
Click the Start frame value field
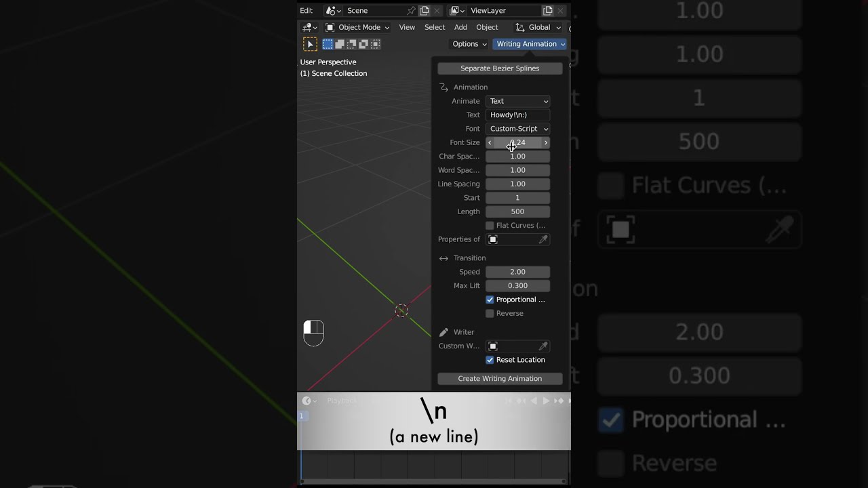517,198
